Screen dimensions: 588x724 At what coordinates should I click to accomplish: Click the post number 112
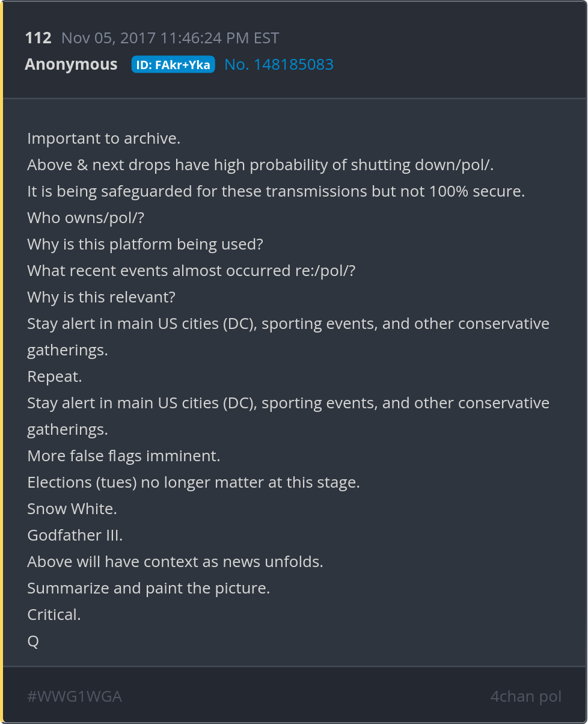point(38,38)
